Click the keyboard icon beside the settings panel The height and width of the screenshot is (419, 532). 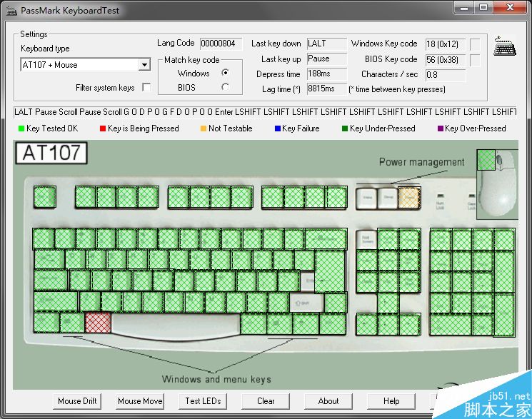505,46
